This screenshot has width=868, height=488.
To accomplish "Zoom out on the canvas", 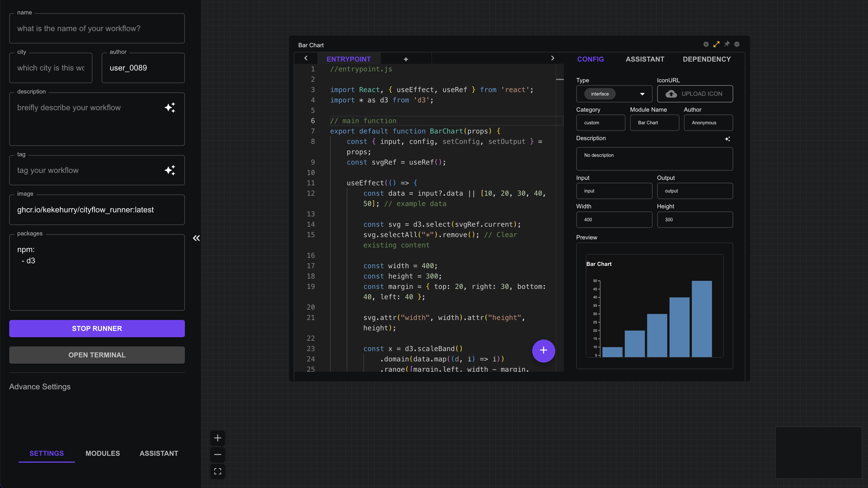I will [x=218, y=455].
